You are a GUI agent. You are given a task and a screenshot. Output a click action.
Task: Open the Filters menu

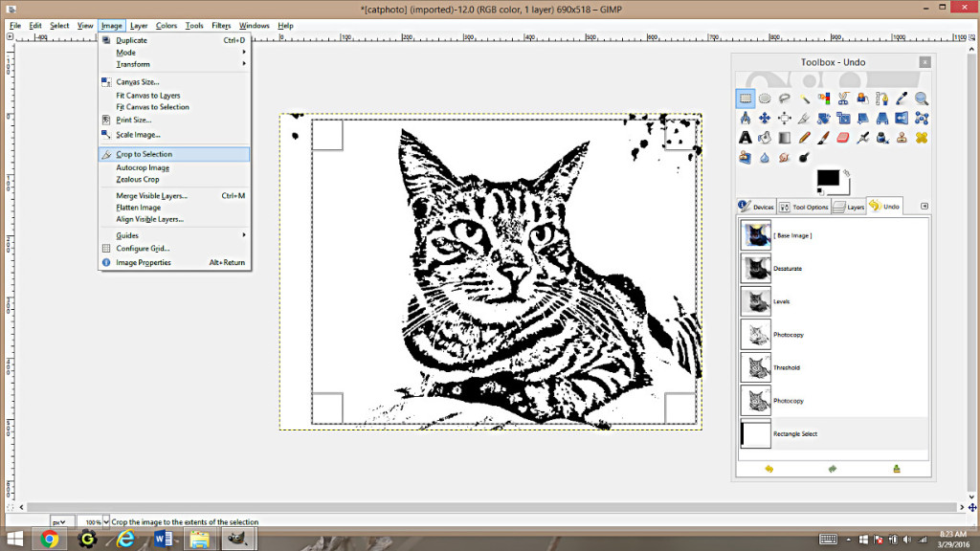[221, 26]
